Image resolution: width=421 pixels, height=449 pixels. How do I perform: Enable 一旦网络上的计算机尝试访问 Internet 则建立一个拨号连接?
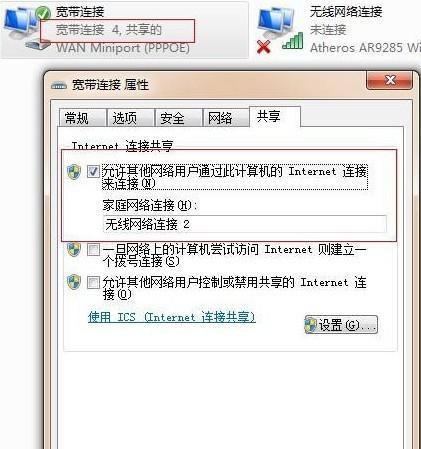click(x=93, y=249)
